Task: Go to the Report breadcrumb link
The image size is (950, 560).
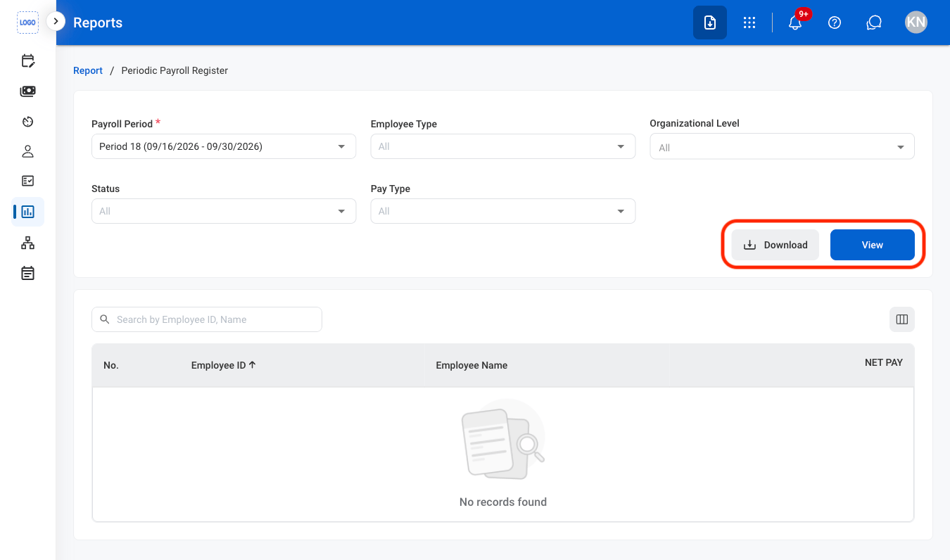Action: [x=88, y=70]
